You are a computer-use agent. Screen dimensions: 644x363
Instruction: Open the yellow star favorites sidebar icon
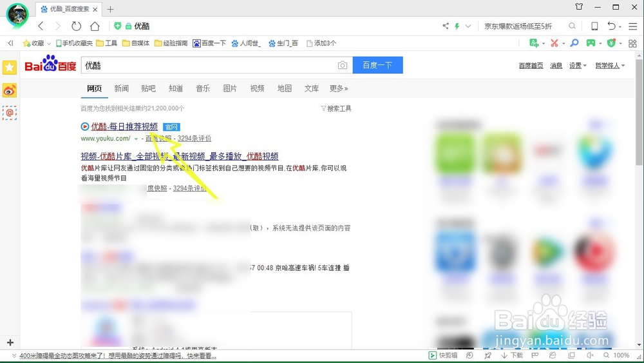pos(10,68)
